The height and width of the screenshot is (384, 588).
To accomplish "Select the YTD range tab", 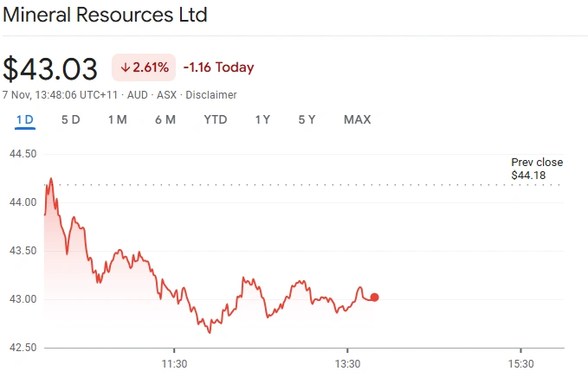I will [x=215, y=119].
